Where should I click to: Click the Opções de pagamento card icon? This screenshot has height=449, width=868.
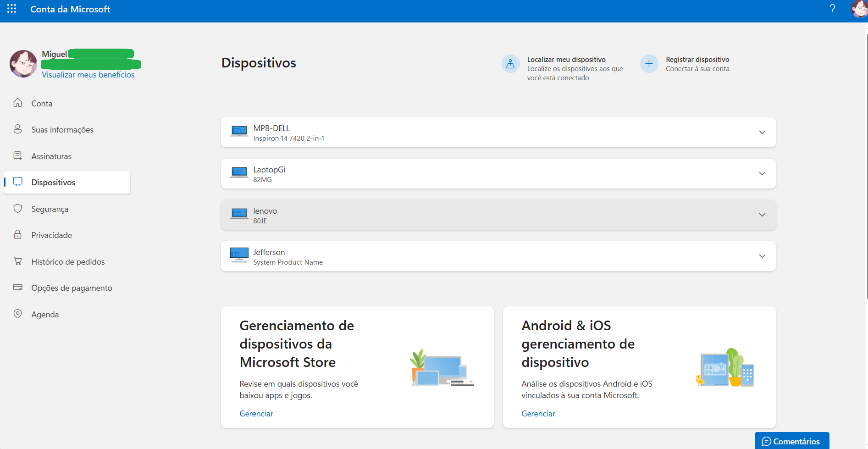pos(18,287)
